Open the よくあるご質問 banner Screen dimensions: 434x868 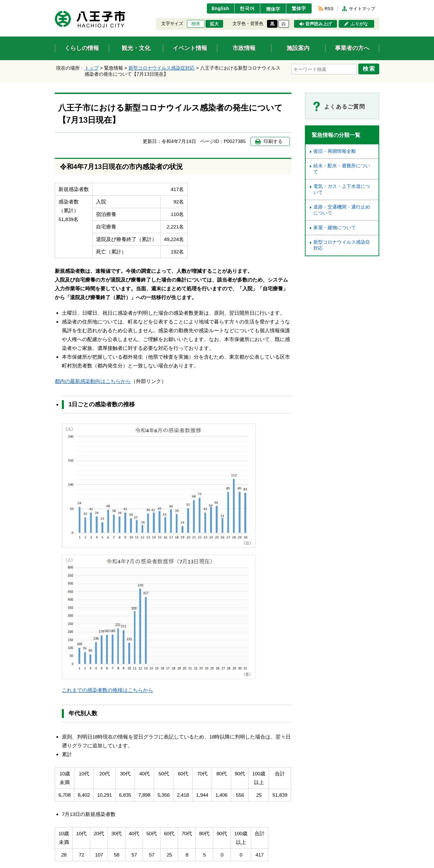[342, 106]
